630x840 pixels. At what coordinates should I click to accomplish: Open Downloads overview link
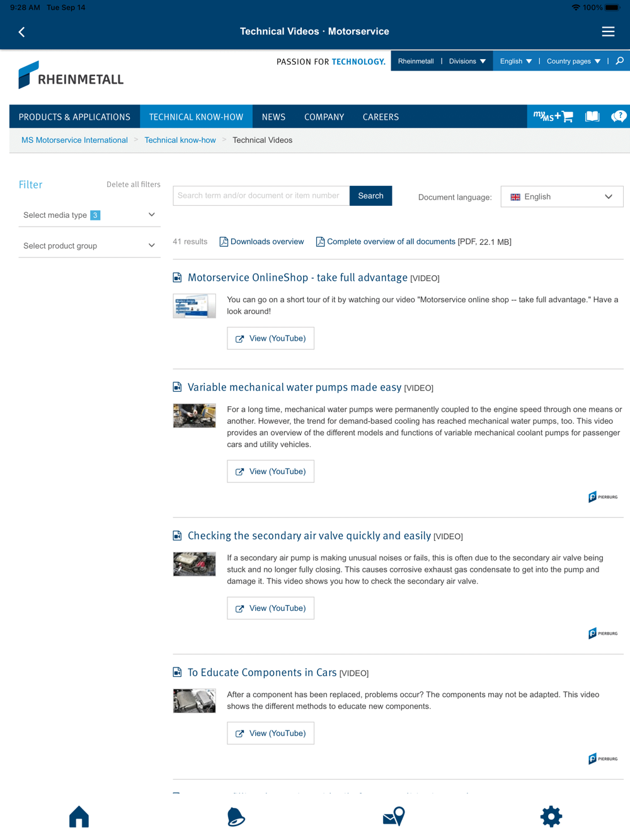(267, 242)
